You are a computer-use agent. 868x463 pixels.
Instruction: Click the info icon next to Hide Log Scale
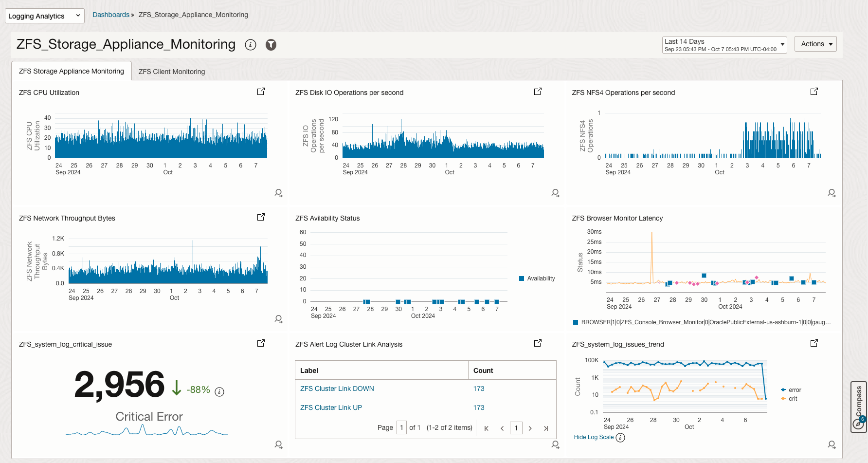coord(620,437)
